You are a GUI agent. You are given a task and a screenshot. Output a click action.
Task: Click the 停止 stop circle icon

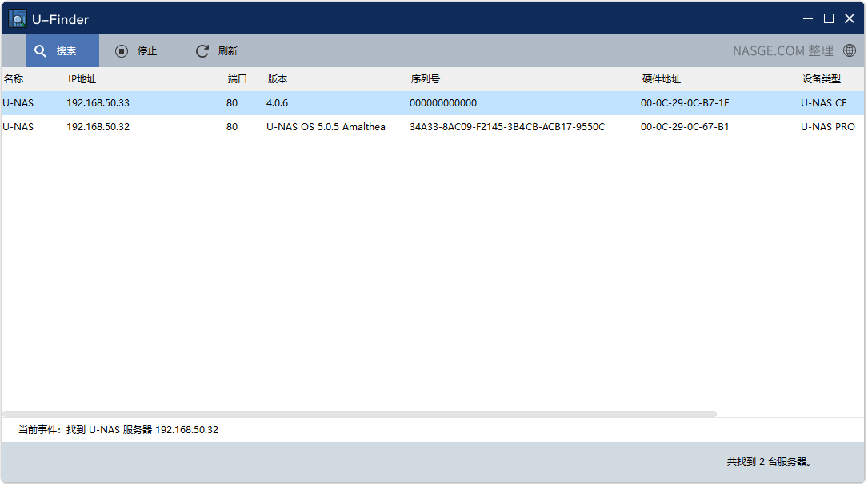tap(122, 51)
